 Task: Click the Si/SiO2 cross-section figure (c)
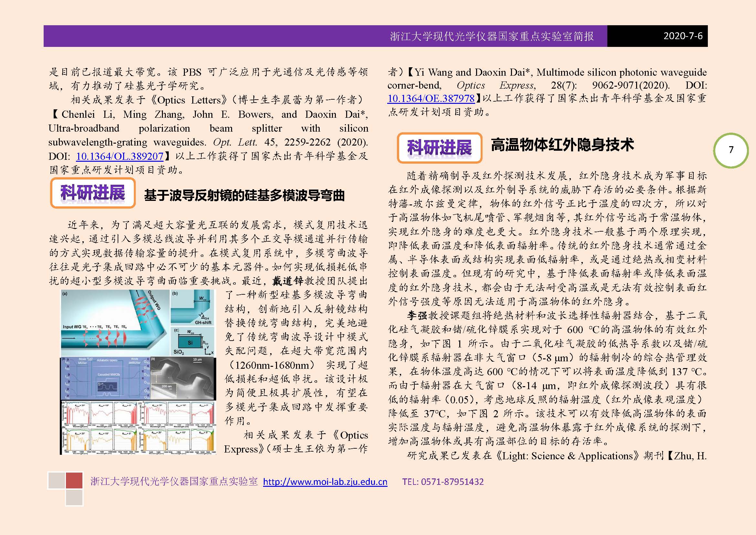[193, 341]
